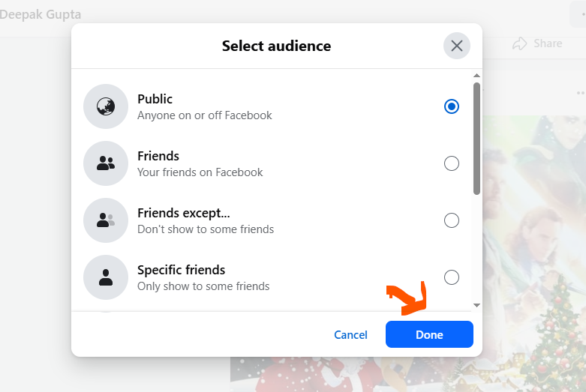Open Deepak Gupta profile name
The width and height of the screenshot is (586, 392).
click(41, 15)
